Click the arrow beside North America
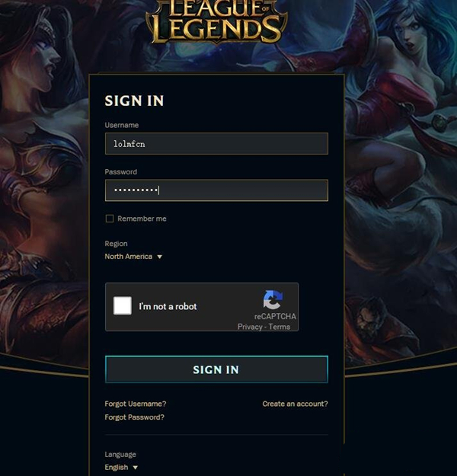 coord(159,257)
